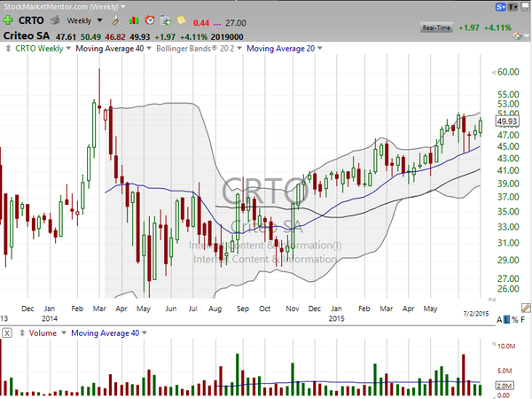The height and width of the screenshot is (399, 532).
Task: Click the high price 50.49 in header
Action: (90, 37)
